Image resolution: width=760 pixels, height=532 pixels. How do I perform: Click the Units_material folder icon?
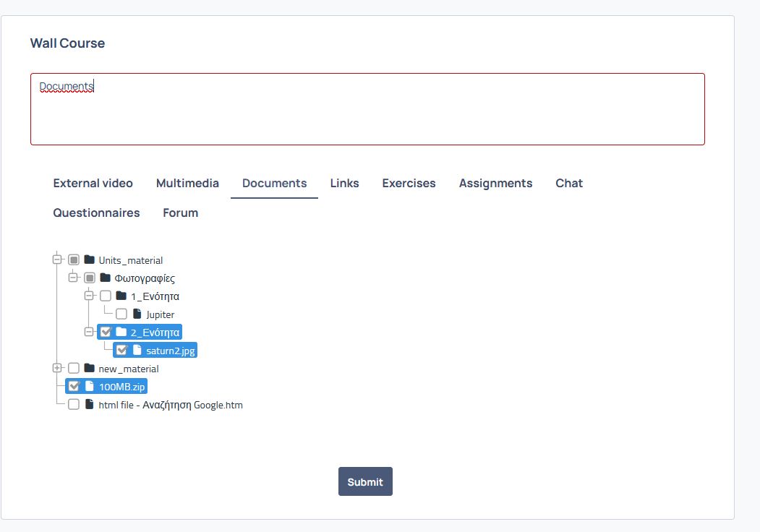pyautogui.click(x=89, y=259)
